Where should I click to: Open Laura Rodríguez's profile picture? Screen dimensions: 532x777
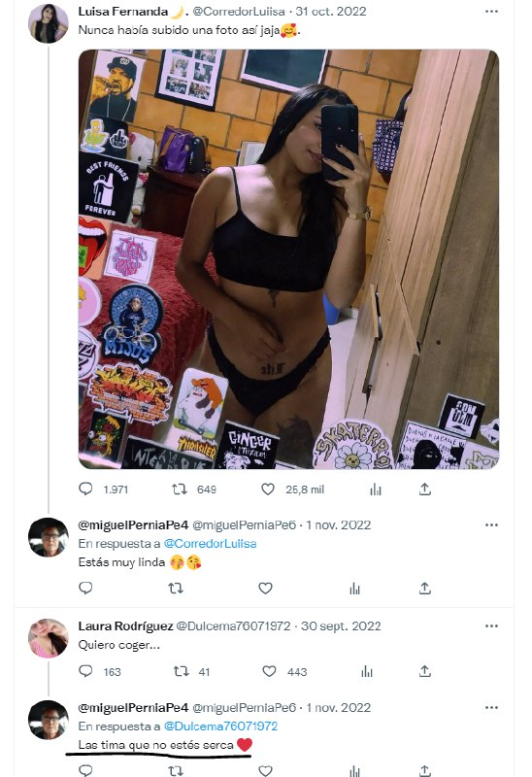pyautogui.click(x=48, y=638)
